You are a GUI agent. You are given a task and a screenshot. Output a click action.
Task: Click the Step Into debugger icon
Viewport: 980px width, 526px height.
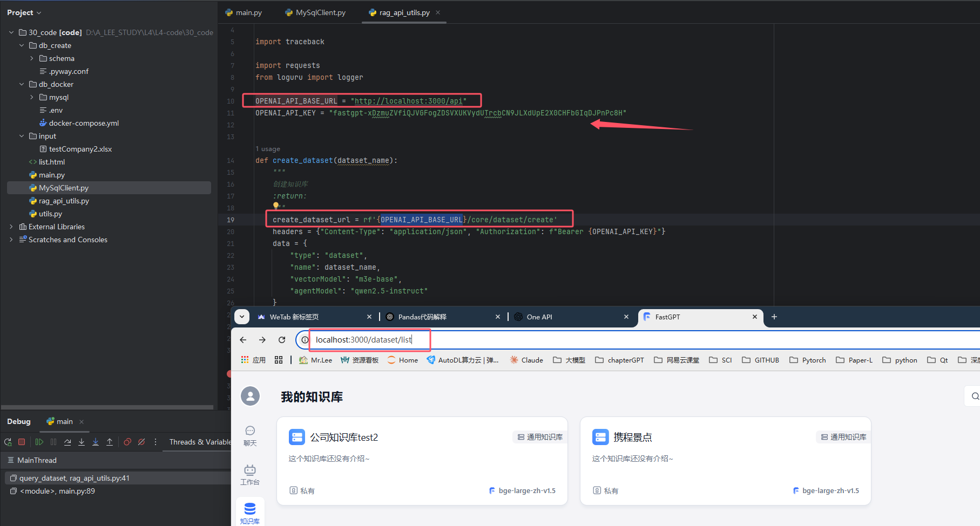point(82,442)
